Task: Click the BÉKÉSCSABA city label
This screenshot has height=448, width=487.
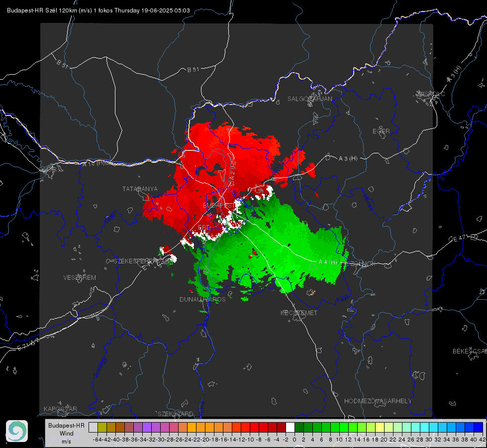Action: point(470,351)
